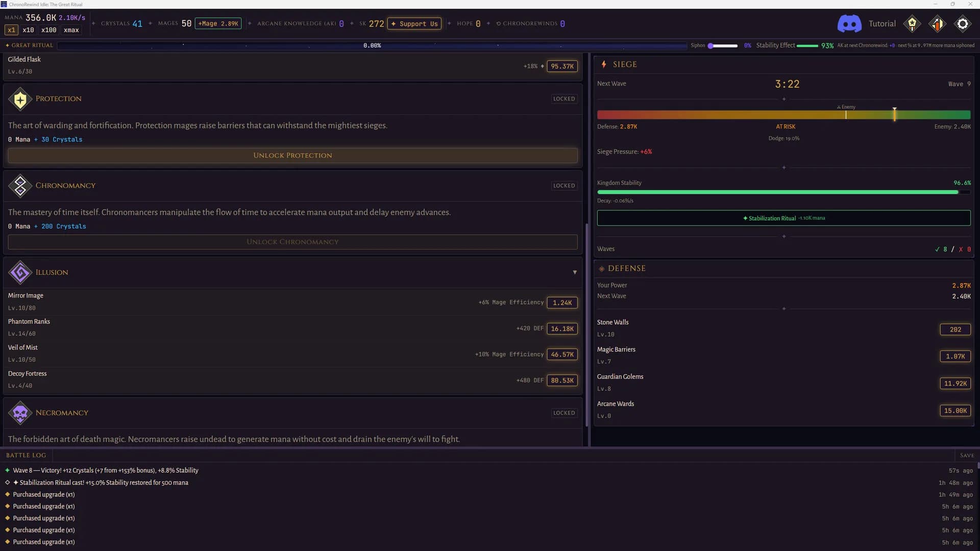The image size is (980, 551).
Task: Click the Protection shield school icon
Action: tap(20, 99)
